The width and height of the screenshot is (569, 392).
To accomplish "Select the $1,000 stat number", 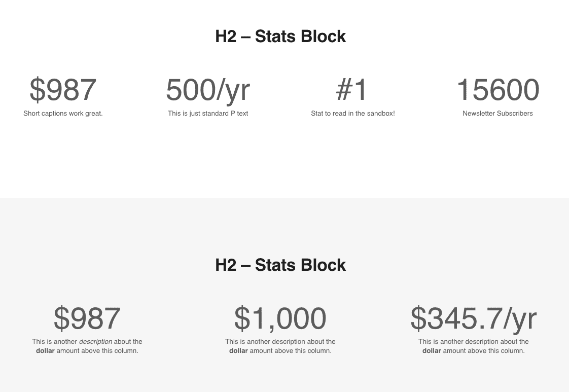I will click(x=280, y=318).
